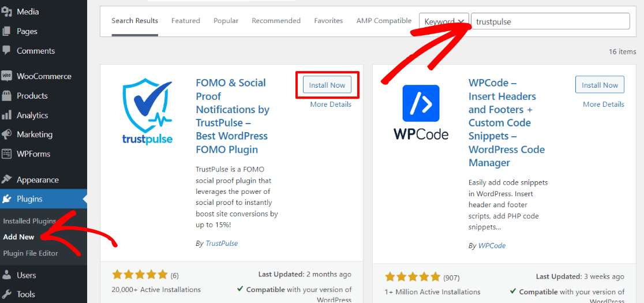This screenshot has height=303, width=644.
Task: Go to the WooCommerce menu label
Action: [44, 76]
